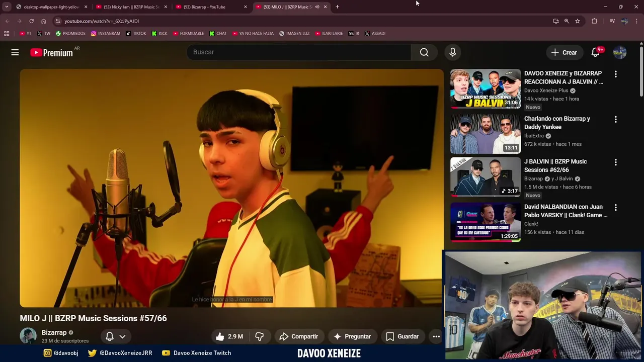The height and width of the screenshot is (362, 644).
Task: Go back in browser history
Action: tap(7, 21)
